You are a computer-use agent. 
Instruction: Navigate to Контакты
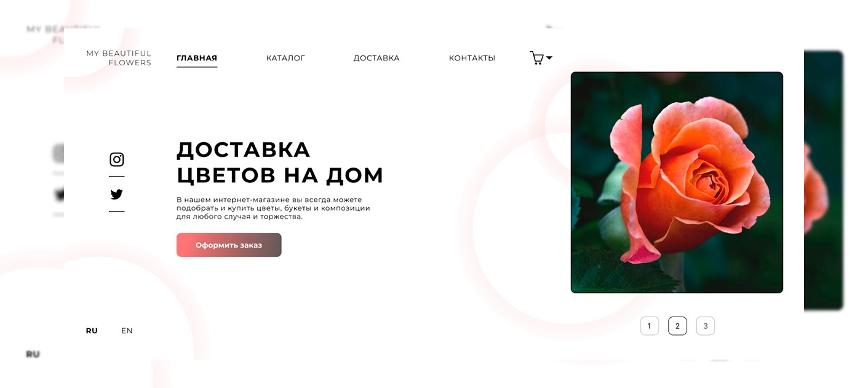[472, 58]
